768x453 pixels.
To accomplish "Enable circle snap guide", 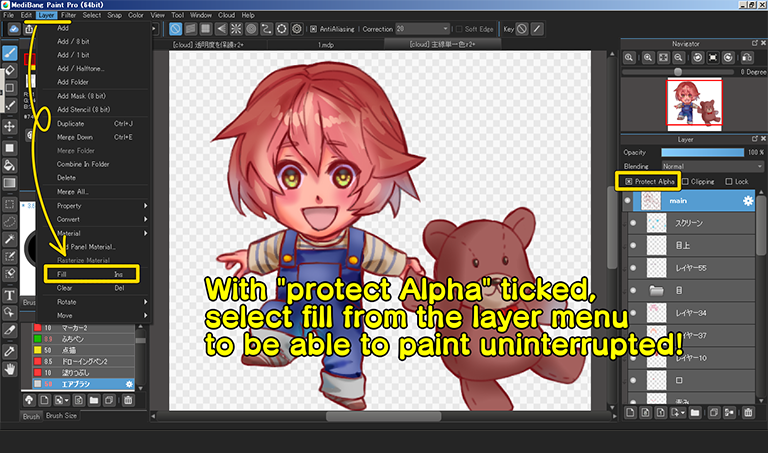I will click(x=251, y=29).
